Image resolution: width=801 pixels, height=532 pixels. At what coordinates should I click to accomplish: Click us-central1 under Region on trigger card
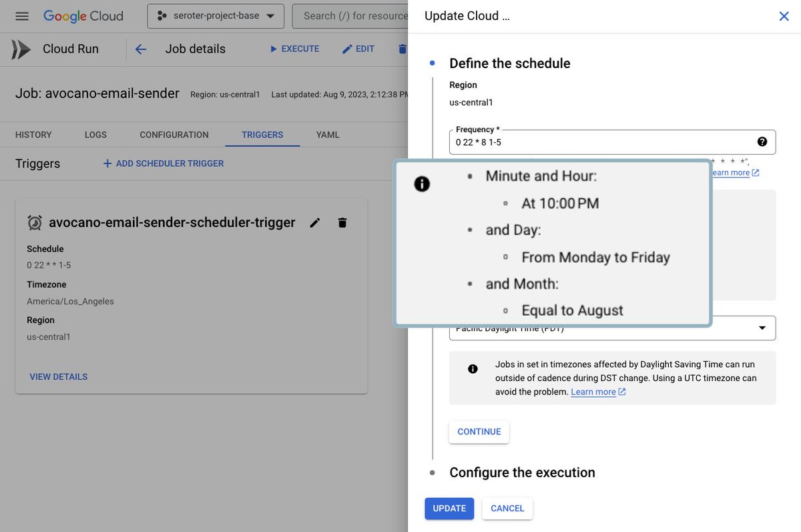tap(49, 337)
